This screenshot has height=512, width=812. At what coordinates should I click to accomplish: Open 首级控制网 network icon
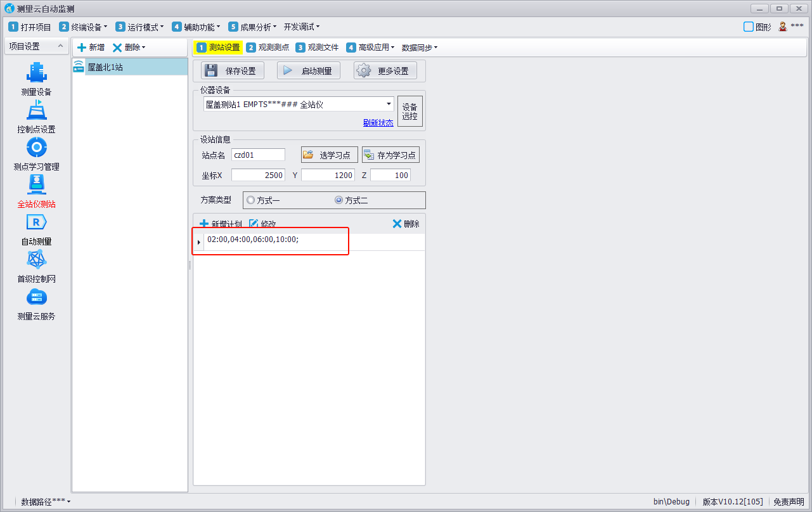(36, 260)
